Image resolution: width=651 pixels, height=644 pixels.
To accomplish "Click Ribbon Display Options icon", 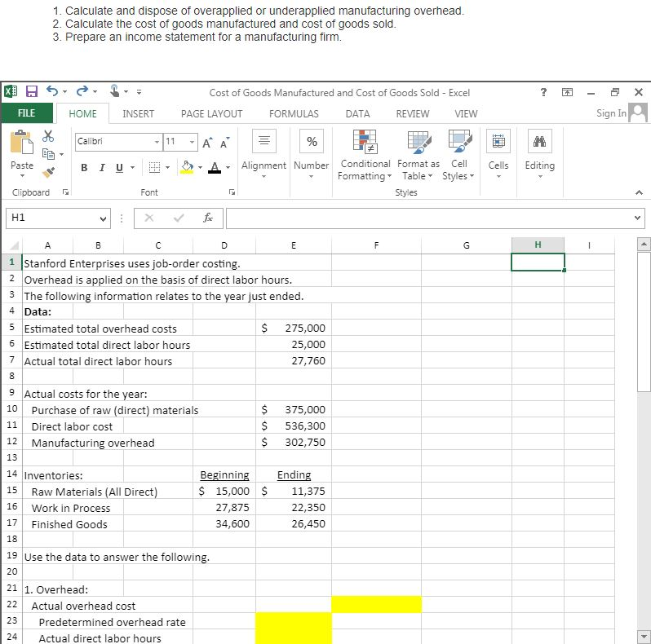I will coord(567,92).
